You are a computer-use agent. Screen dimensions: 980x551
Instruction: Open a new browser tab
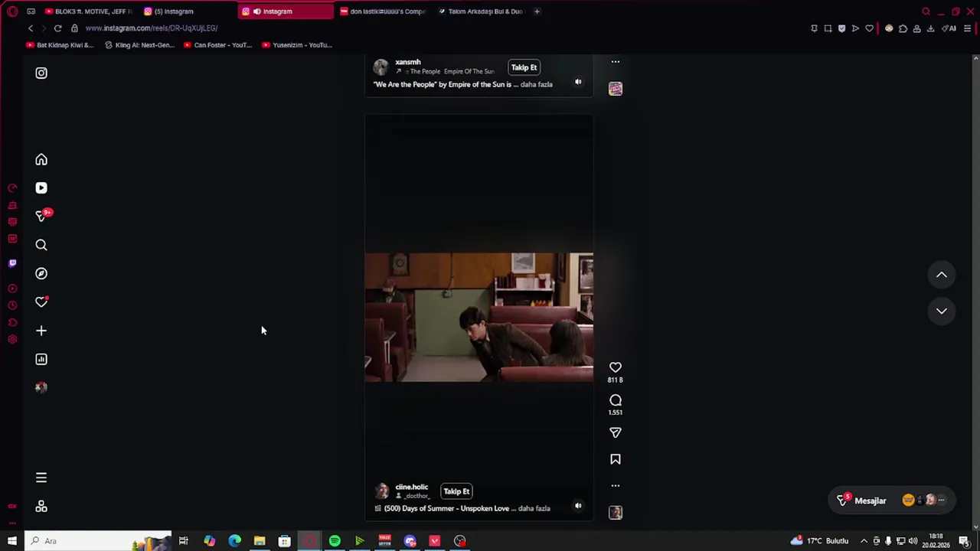click(537, 11)
